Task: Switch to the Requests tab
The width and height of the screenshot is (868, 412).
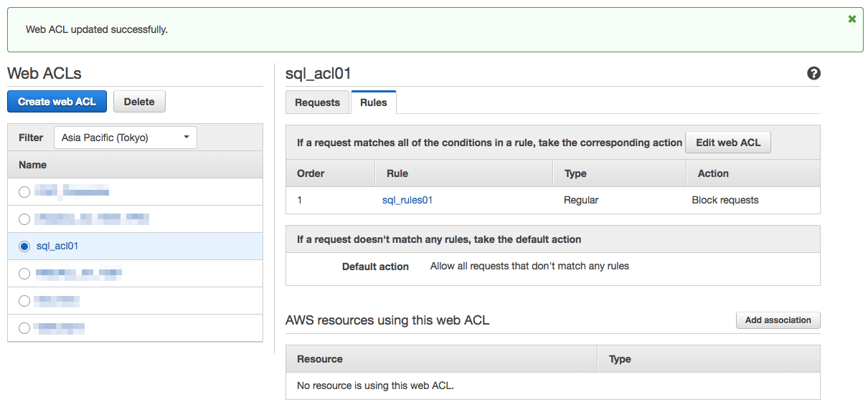Action: [x=317, y=102]
